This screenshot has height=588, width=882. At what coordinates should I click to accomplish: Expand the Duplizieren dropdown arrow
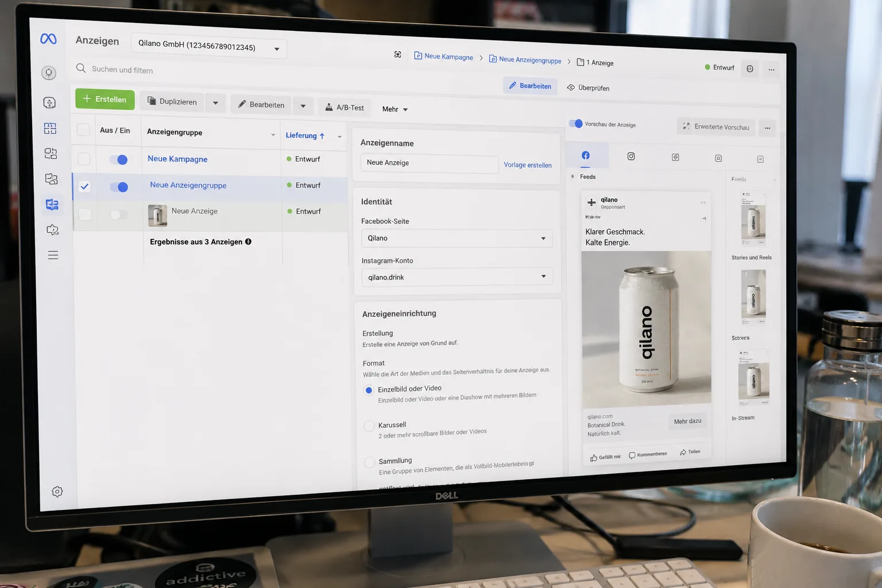pos(215,103)
